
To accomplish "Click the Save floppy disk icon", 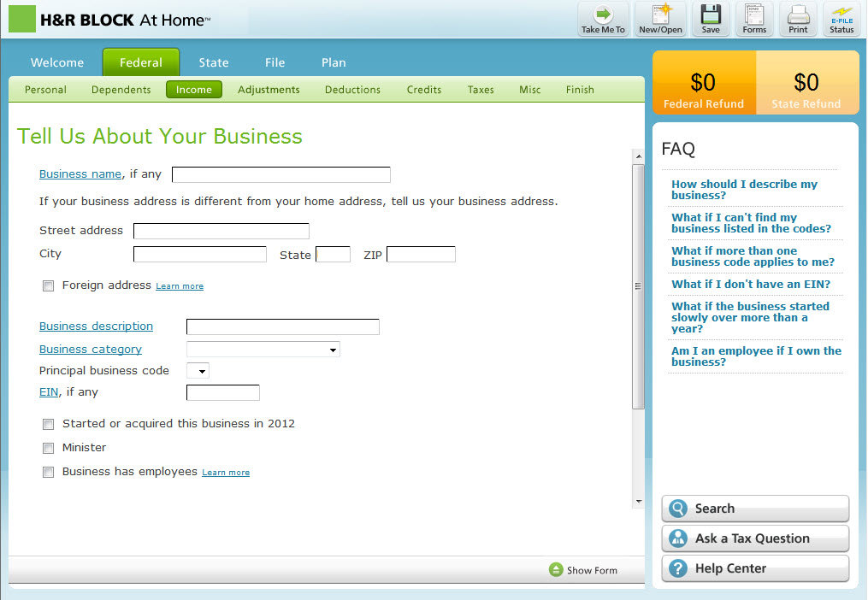I will tap(710, 15).
